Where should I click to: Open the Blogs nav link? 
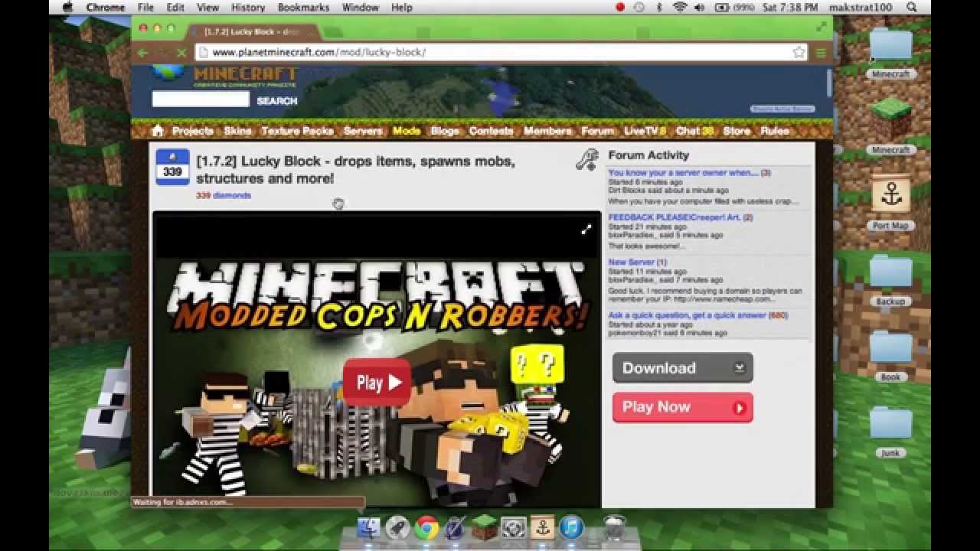click(445, 131)
